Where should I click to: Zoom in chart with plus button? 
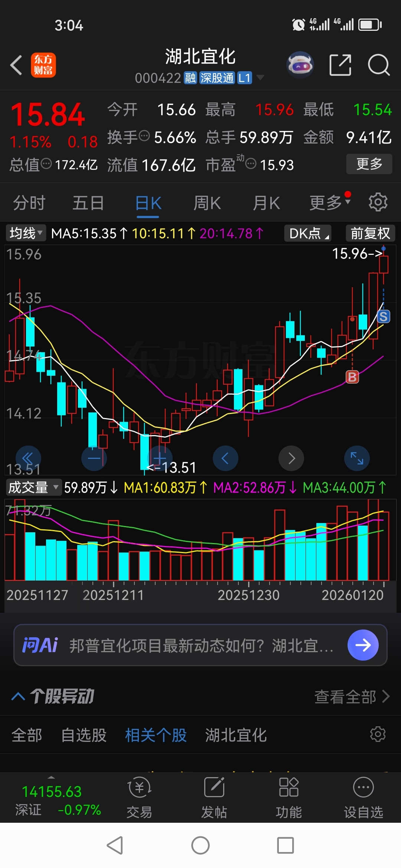[x=160, y=458]
